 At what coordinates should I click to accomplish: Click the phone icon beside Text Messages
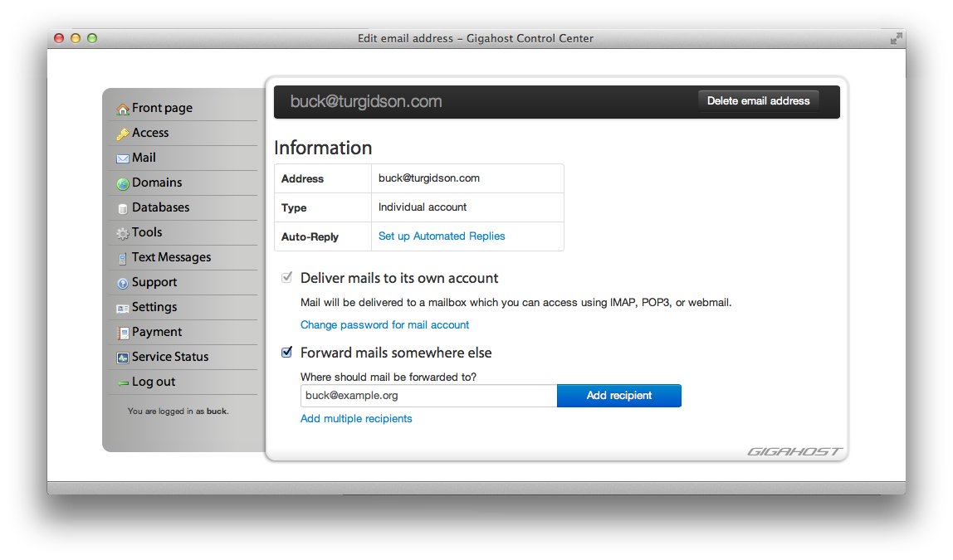point(123,258)
